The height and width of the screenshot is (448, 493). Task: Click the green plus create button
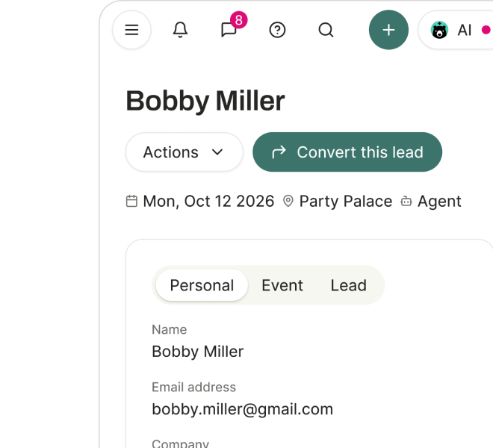388,30
